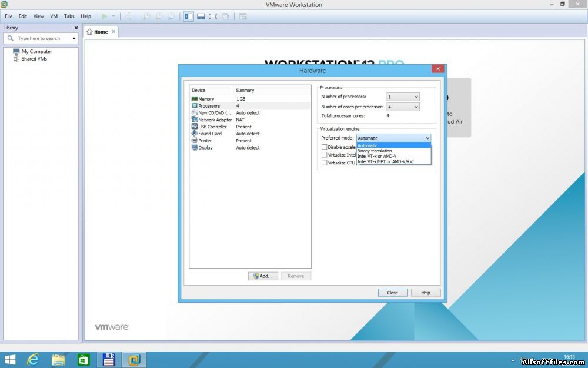Choose Binary translation from the mode list

[374, 151]
